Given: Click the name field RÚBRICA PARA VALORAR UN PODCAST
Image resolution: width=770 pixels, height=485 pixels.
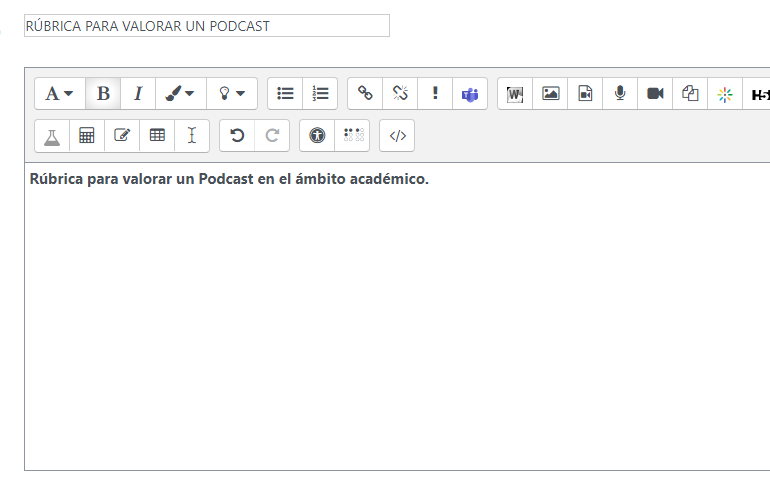Looking at the screenshot, I should click(x=207, y=26).
